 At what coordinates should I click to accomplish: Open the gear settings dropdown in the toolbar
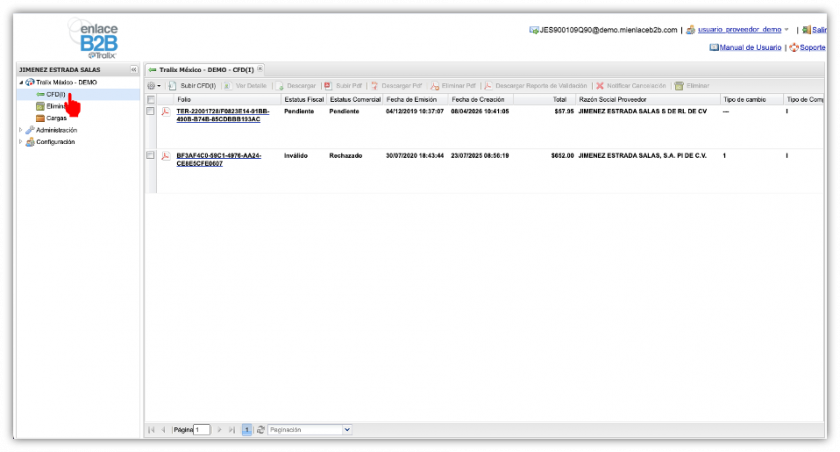coord(154,86)
